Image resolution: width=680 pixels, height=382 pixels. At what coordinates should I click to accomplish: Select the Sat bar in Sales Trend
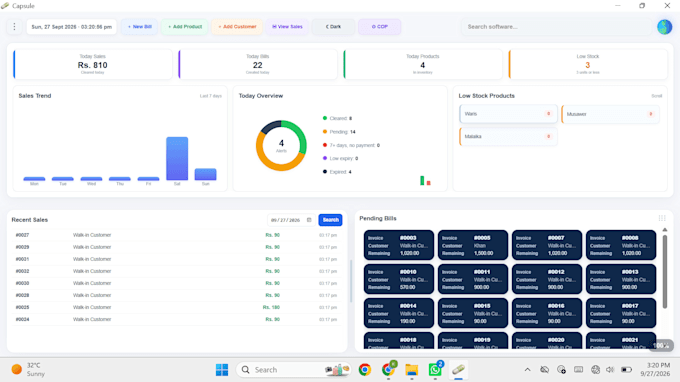point(177,158)
